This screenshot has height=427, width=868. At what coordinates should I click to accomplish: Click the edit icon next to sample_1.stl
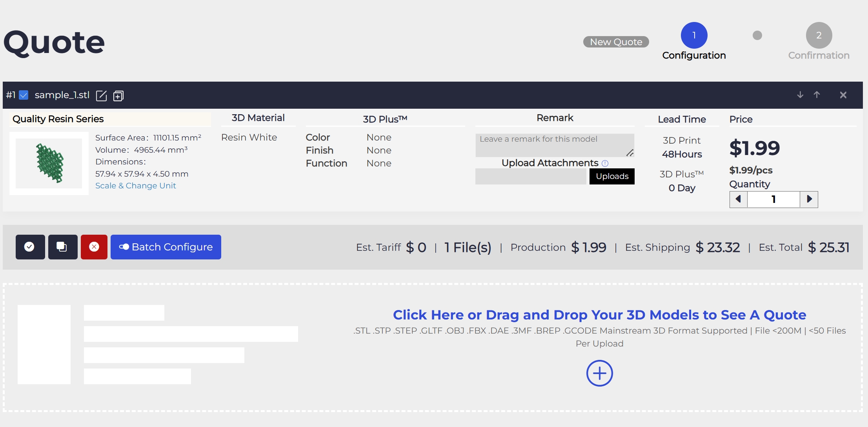(x=101, y=96)
